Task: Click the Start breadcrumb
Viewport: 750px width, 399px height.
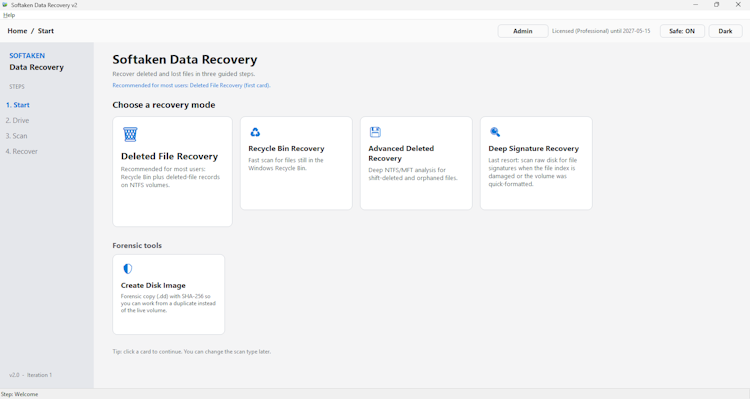Action: (x=46, y=31)
